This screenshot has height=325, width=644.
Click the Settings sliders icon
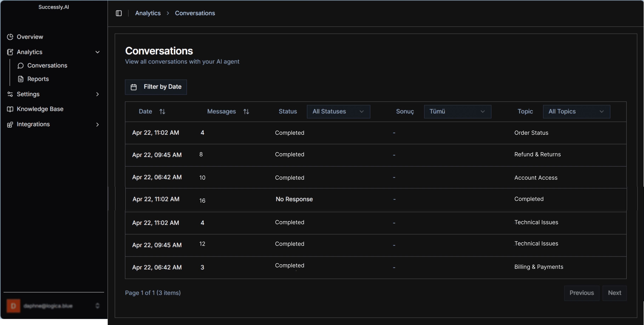pos(10,94)
